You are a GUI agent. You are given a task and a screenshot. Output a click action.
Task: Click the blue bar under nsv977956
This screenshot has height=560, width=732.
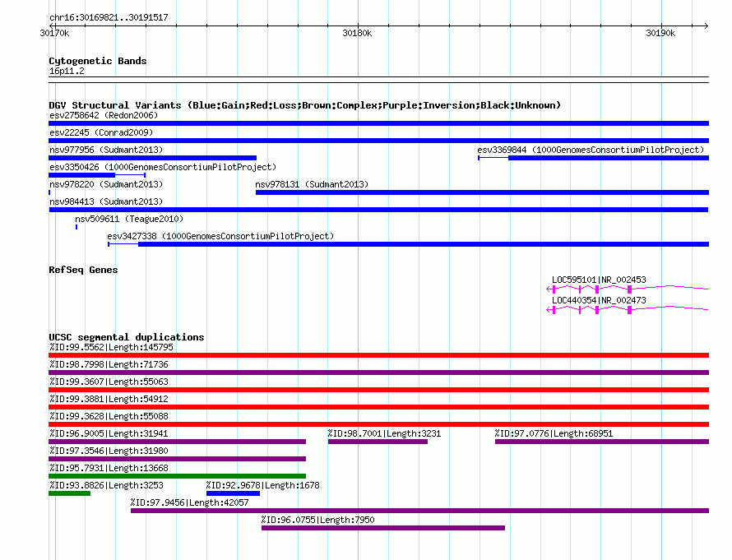pyautogui.click(x=153, y=158)
